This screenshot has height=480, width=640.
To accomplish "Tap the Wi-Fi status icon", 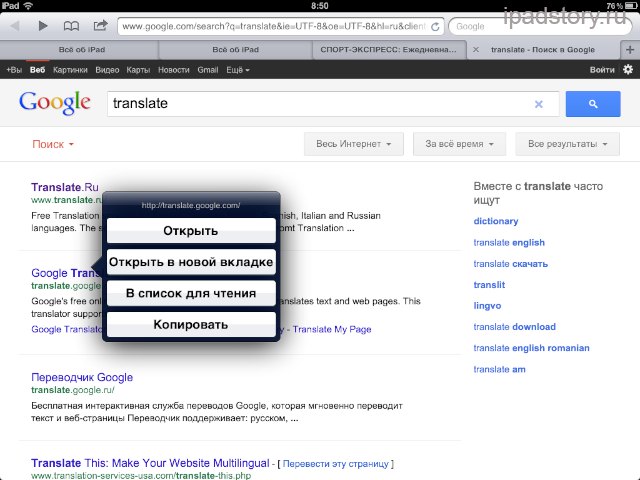I will point(28,6).
